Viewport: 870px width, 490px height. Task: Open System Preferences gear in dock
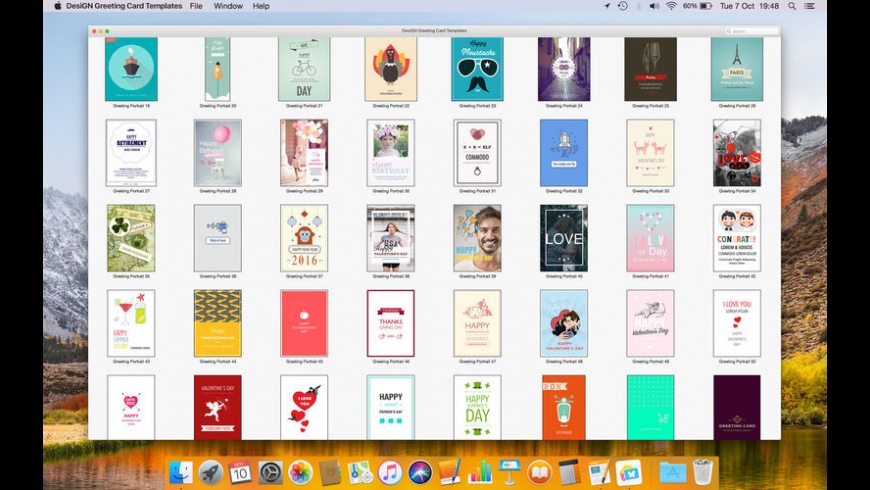tap(271, 473)
